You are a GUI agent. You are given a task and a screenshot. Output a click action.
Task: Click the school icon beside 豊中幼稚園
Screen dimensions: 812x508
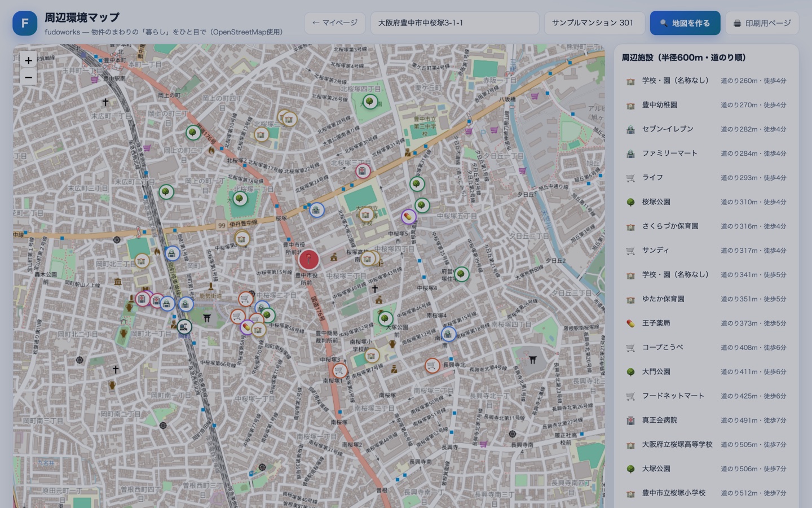(630, 105)
